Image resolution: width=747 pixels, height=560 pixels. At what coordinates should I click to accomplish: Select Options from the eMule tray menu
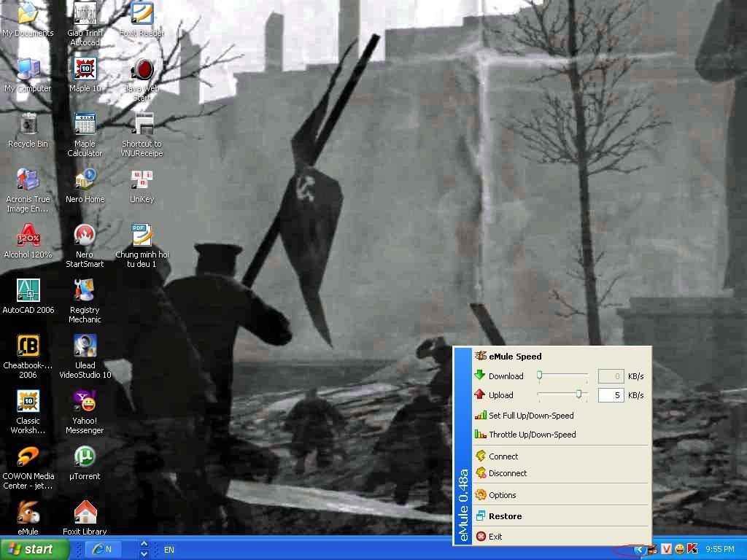tap(503, 495)
